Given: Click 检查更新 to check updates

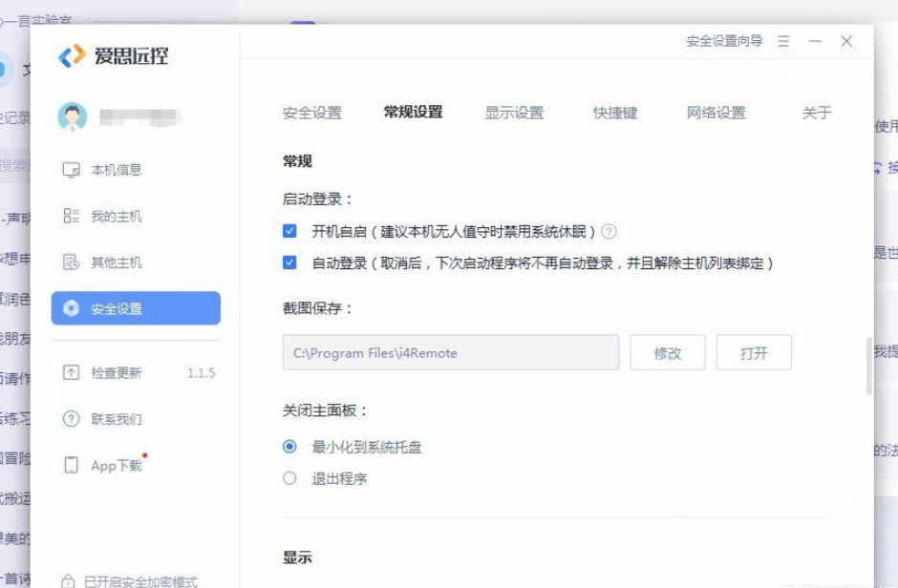Looking at the screenshot, I should point(116,373).
